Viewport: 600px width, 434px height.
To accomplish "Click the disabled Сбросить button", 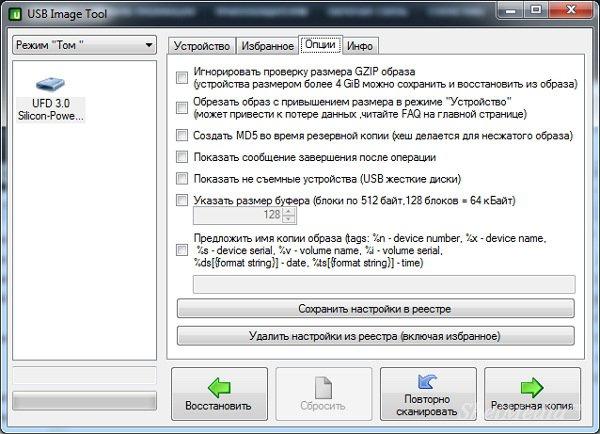I will tap(324, 394).
